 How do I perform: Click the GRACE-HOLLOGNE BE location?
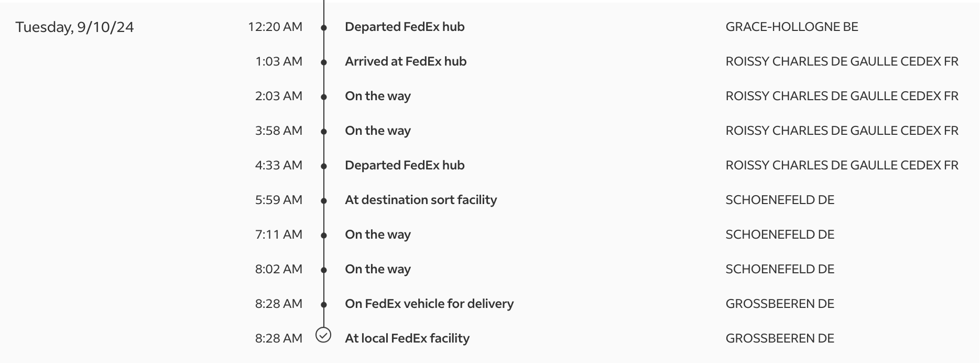(791, 27)
